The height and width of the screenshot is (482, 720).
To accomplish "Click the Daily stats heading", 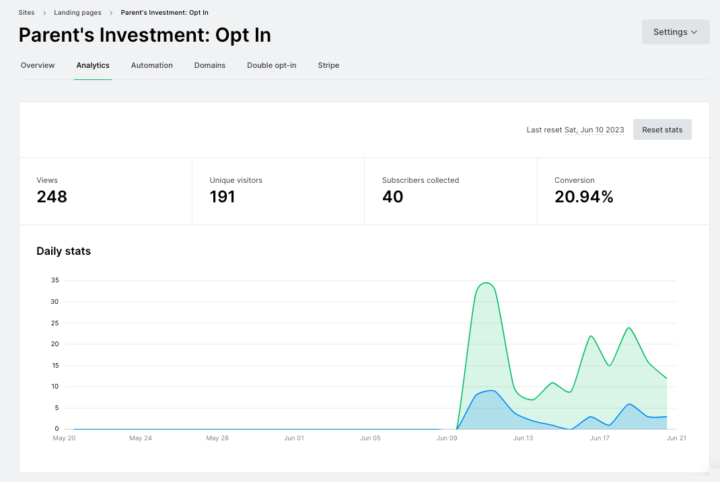I will click(64, 251).
